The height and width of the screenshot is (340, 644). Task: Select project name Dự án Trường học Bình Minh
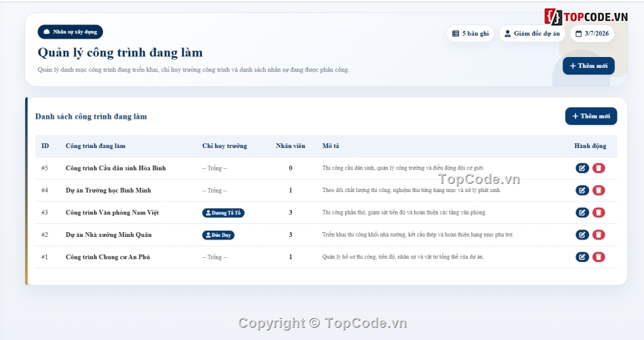[108, 190]
